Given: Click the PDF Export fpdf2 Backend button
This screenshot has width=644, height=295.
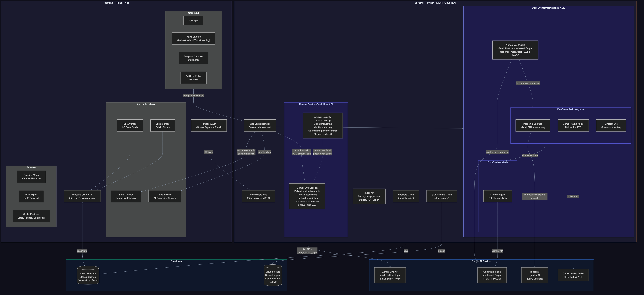Looking at the screenshot, I should click(x=31, y=196).
